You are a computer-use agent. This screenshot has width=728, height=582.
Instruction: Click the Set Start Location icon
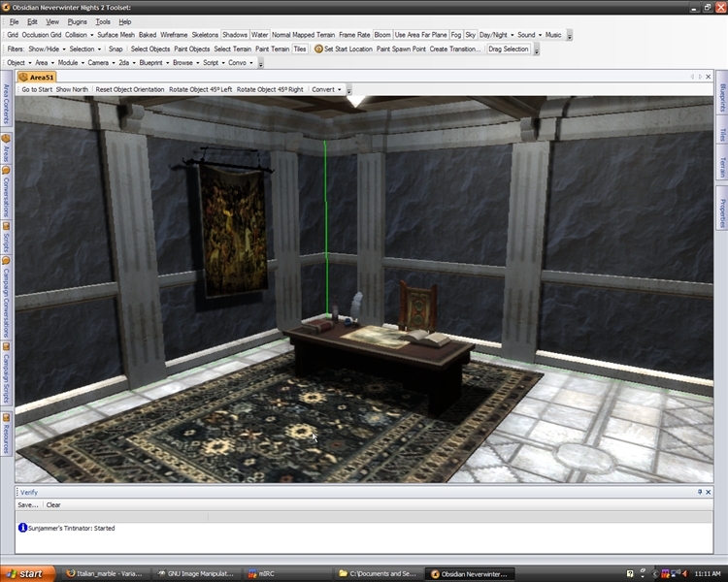pos(318,48)
